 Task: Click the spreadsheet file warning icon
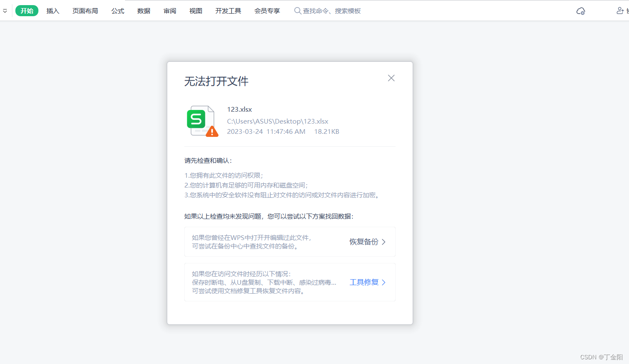tap(202, 121)
